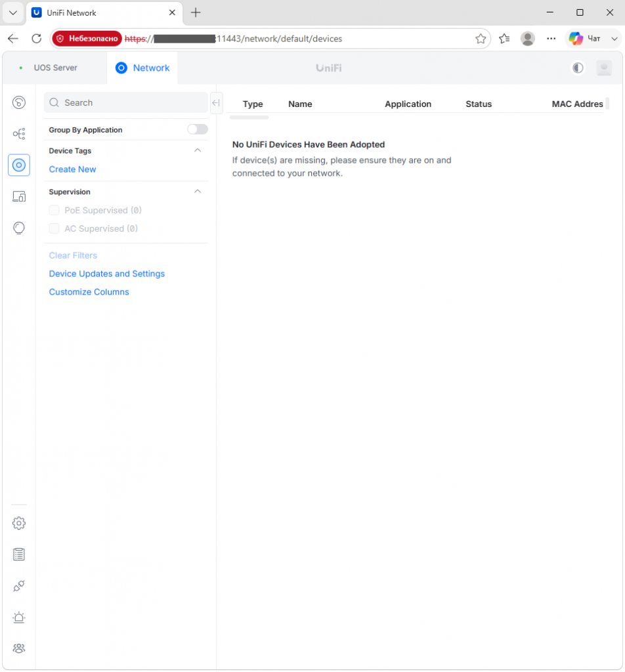The width and height of the screenshot is (625, 672).
Task: Toggle the dark/light theme icon
Action: pyautogui.click(x=578, y=68)
